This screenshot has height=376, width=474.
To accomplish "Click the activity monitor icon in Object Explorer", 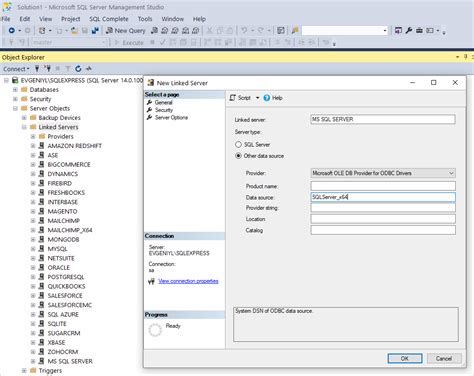I will 88,69.
